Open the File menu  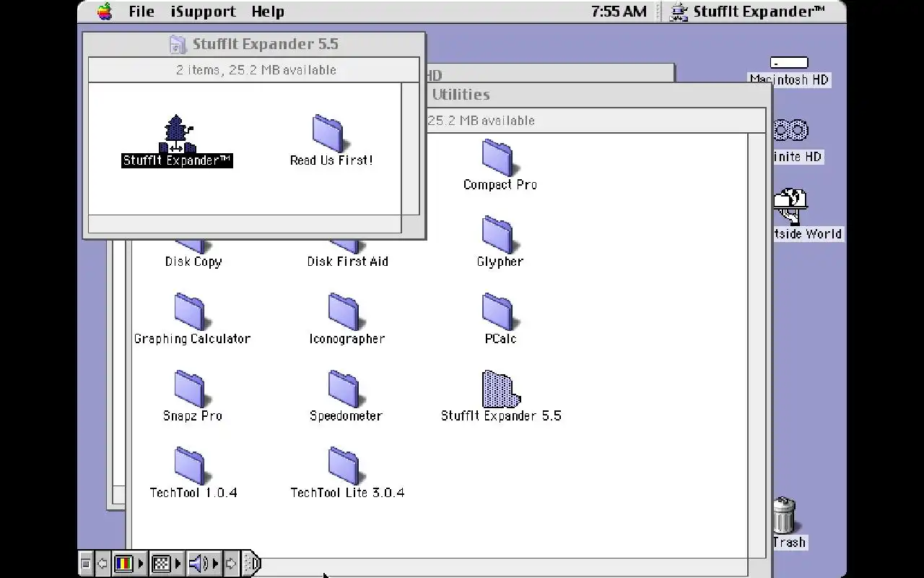point(141,12)
